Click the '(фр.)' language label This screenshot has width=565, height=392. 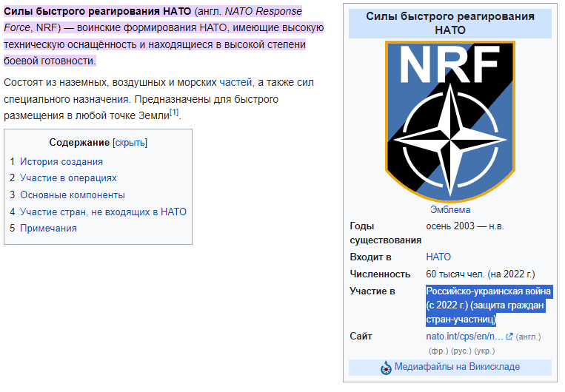pos(438,351)
